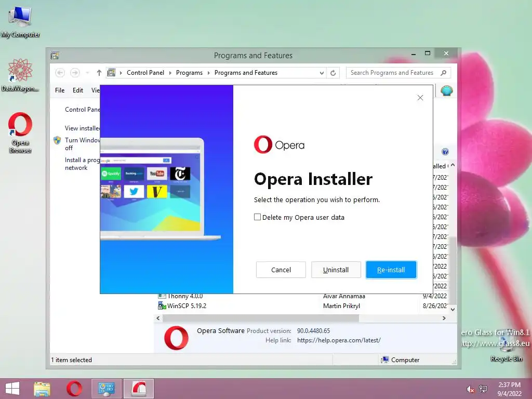The width and height of the screenshot is (532, 399).
Task: Open recent locations dropdown arrow
Action: click(87, 73)
